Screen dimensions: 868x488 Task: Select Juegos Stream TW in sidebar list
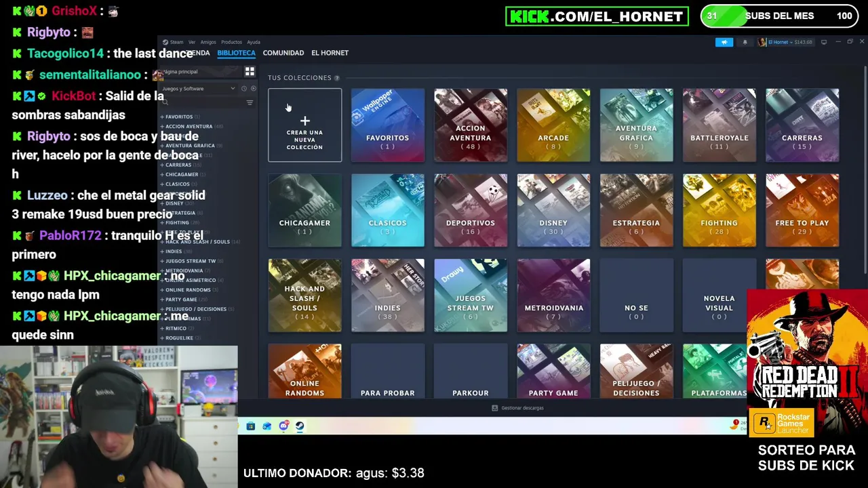tap(191, 261)
